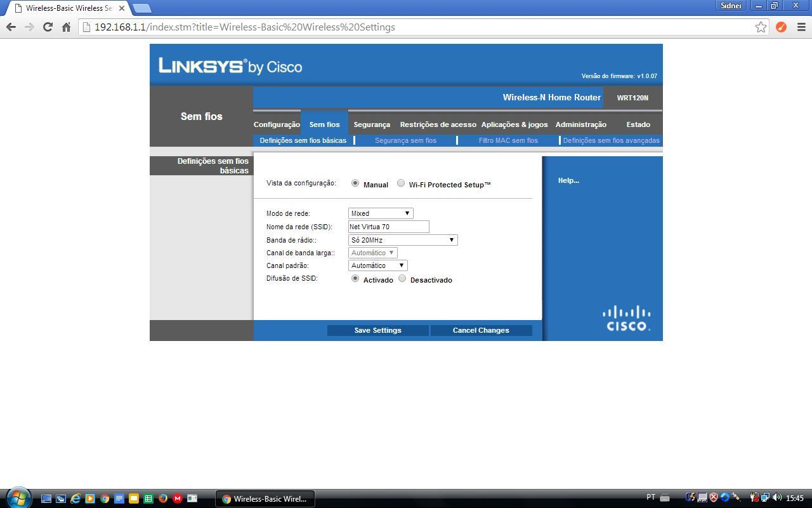Click the battery power plug tray icon
Image resolution: width=812 pixels, height=508 pixels.
click(x=754, y=497)
